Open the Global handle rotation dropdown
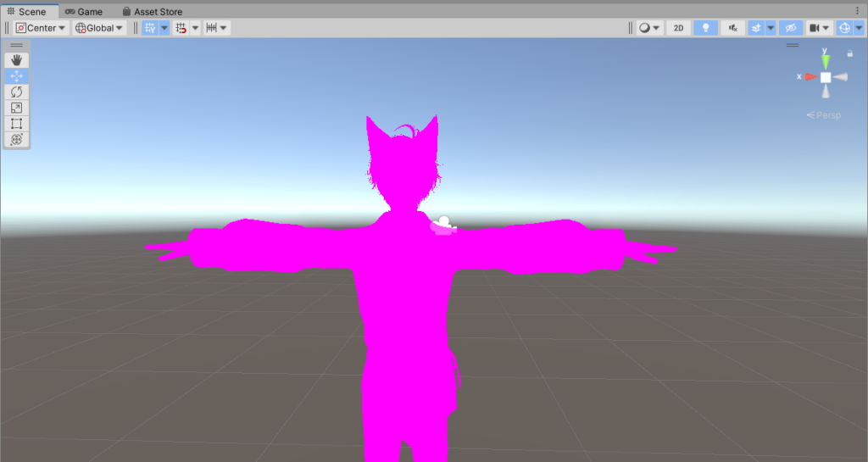Viewport: 868px width, 462px height. (x=100, y=28)
